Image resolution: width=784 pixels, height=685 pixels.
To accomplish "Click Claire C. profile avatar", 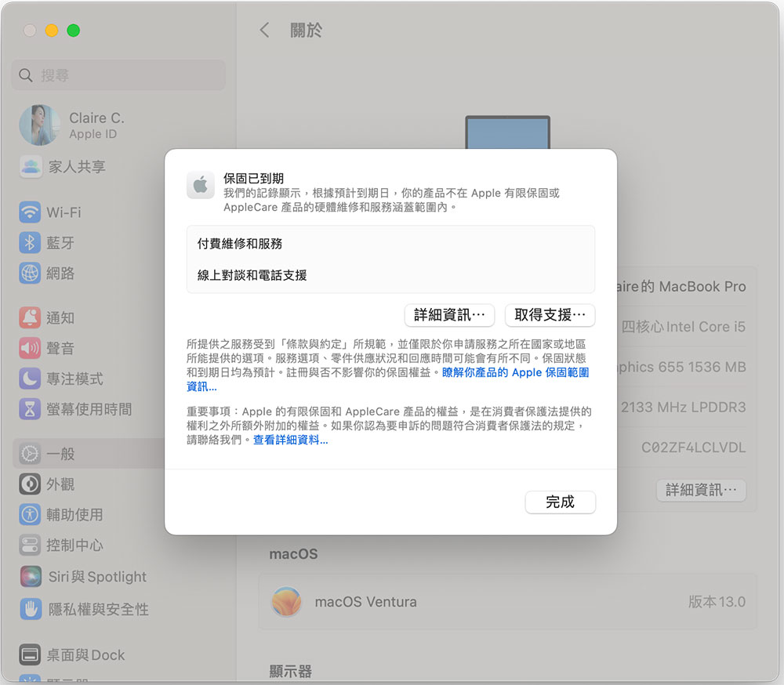I will [40, 125].
